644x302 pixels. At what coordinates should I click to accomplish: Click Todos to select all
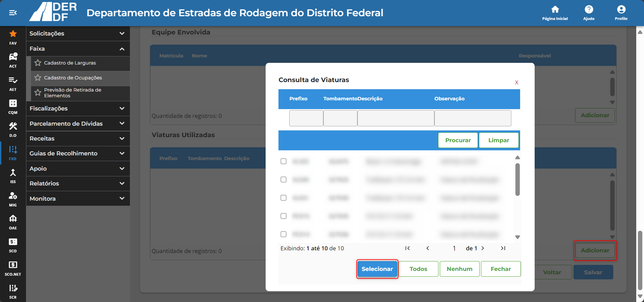click(418, 269)
